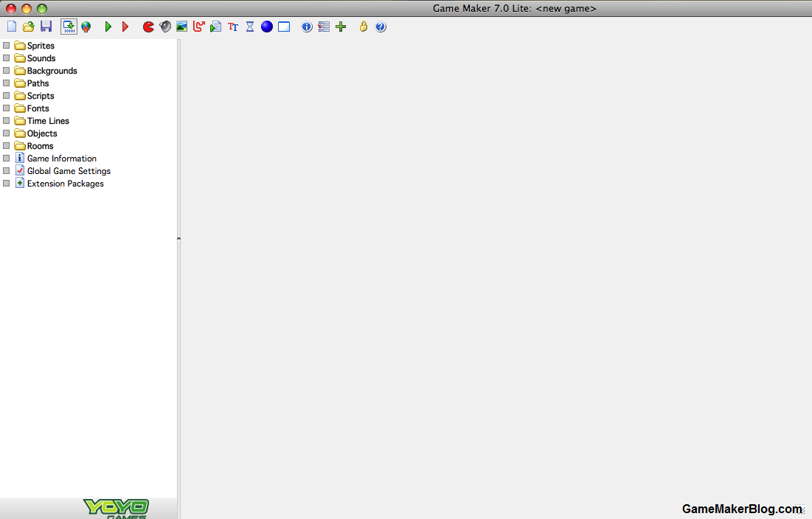The width and height of the screenshot is (812, 519).
Task: Expand the Time Lines folder node
Action: point(6,121)
